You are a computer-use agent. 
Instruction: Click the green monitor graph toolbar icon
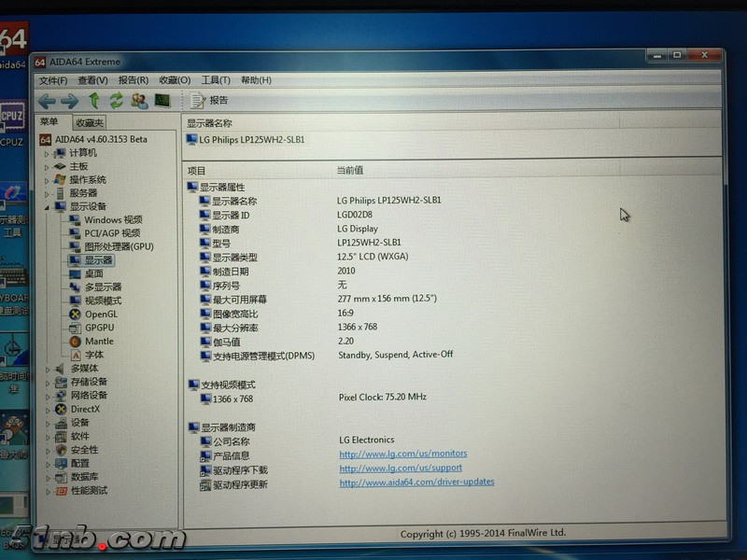pyautogui.click(x=162, y=101)
